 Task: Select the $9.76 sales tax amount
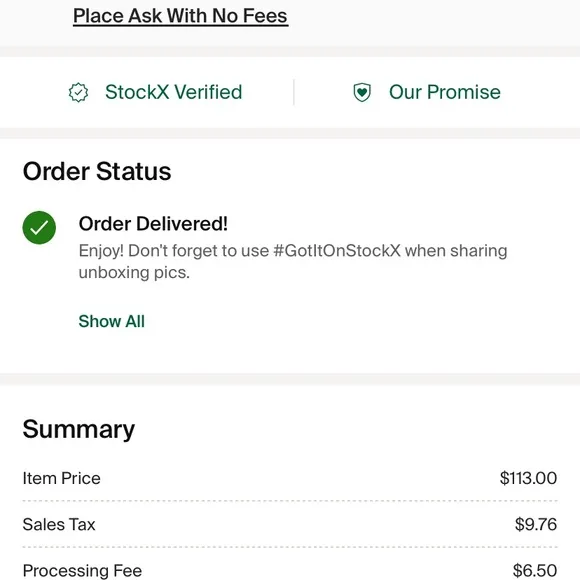coord(536,525)
